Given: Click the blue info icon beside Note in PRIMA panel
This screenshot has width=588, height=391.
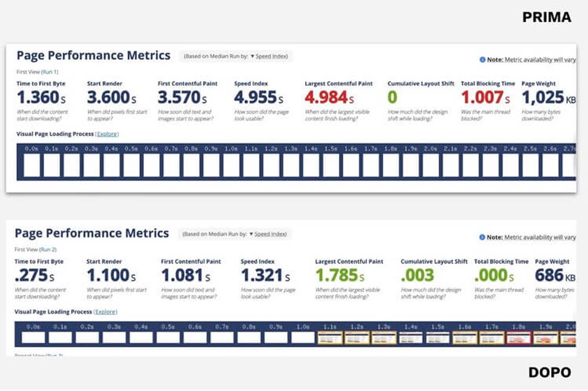Looking at the screenshot, I should [x=482, y=59].
